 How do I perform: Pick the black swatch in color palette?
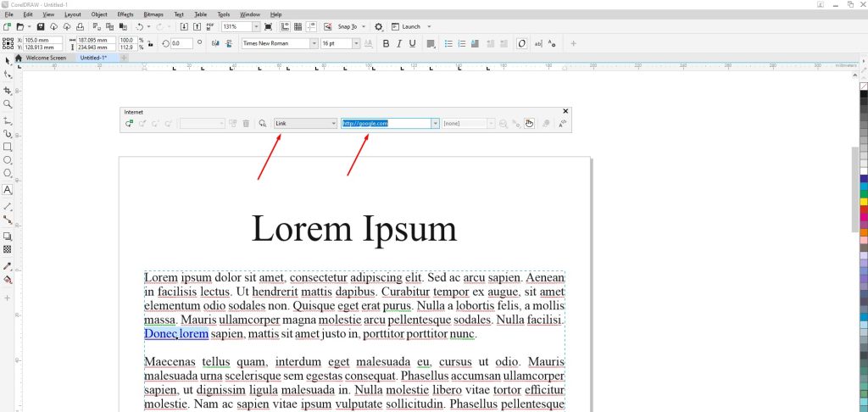864,95
